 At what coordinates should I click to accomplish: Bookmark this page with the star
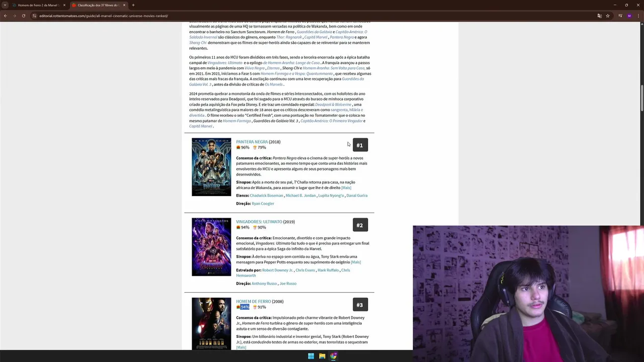click(608, 16)
